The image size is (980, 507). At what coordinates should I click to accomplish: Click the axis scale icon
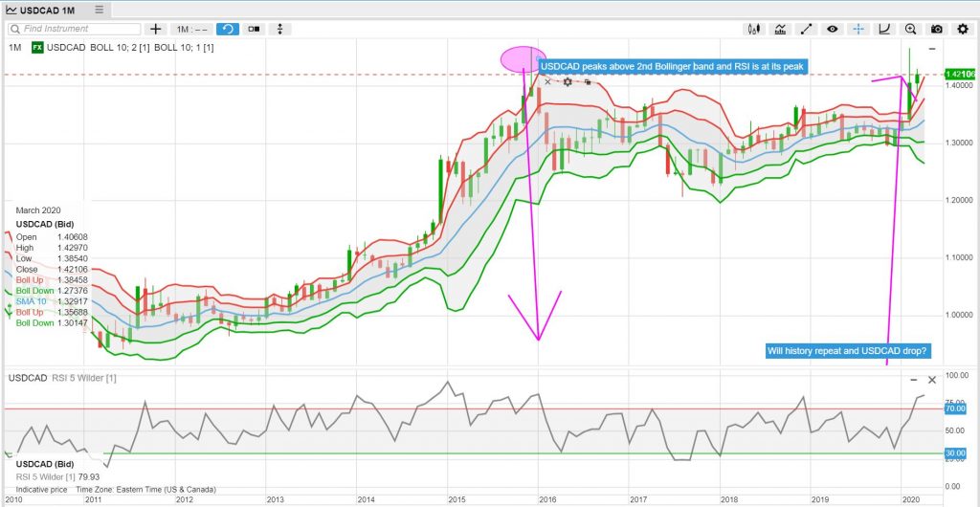point(884,30)
